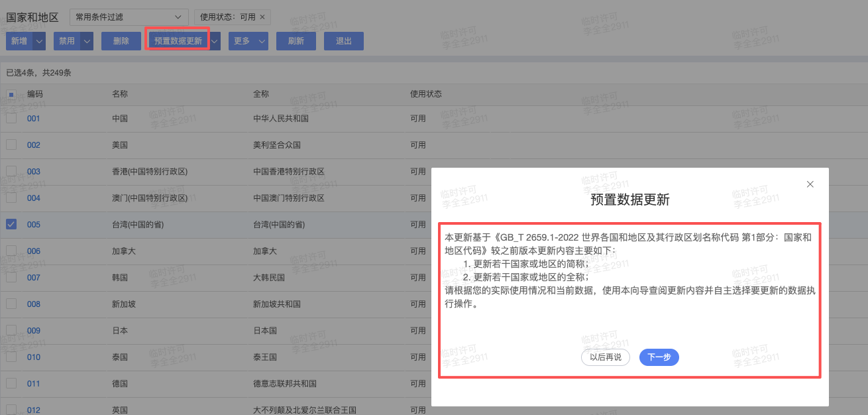Select the 中国澳门特别行政区 cell
Viewport: 868px width, 415px height.
click(289, 198)
